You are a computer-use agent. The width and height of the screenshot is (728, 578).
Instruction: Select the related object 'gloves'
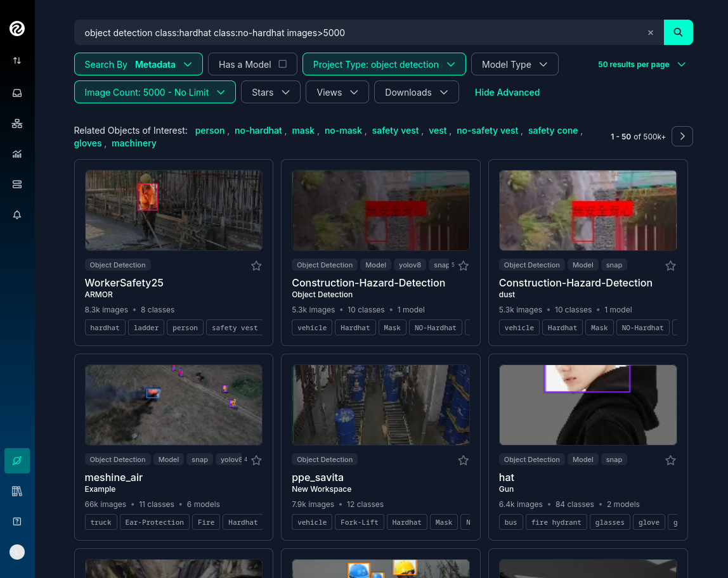tap(88, 143)
